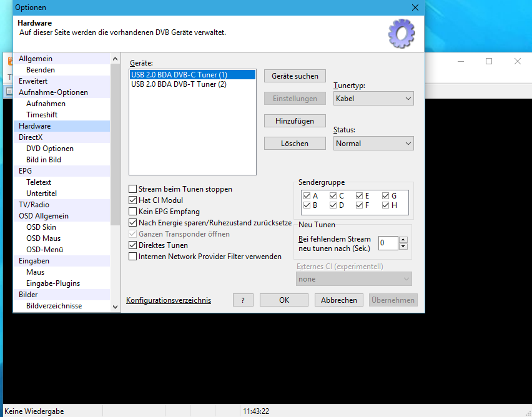Toggle Sendergruppe C checkbox

[x=333, y=196]
